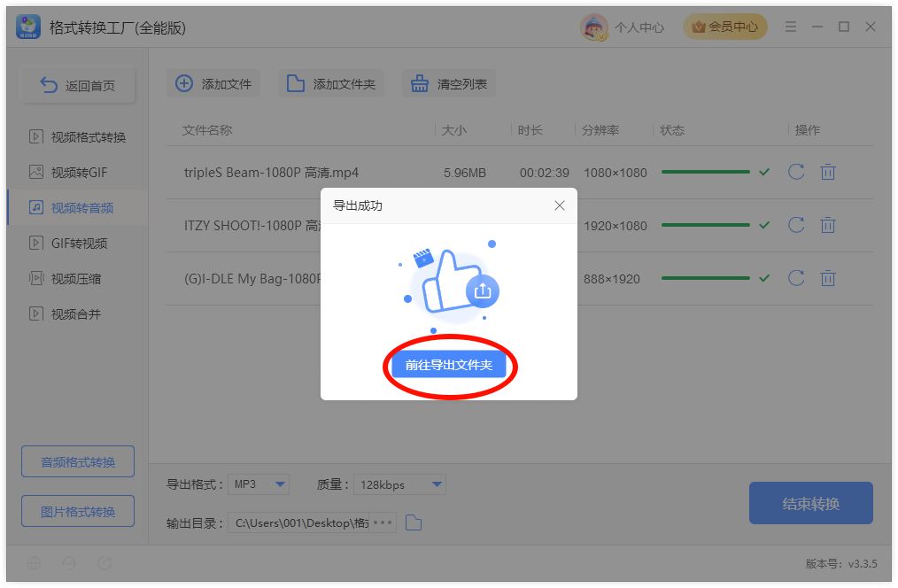The height and width of the screenshot is (588, 898).
Task: Delete (G)I-DLE My Bag file
Action: click(827, 278)
